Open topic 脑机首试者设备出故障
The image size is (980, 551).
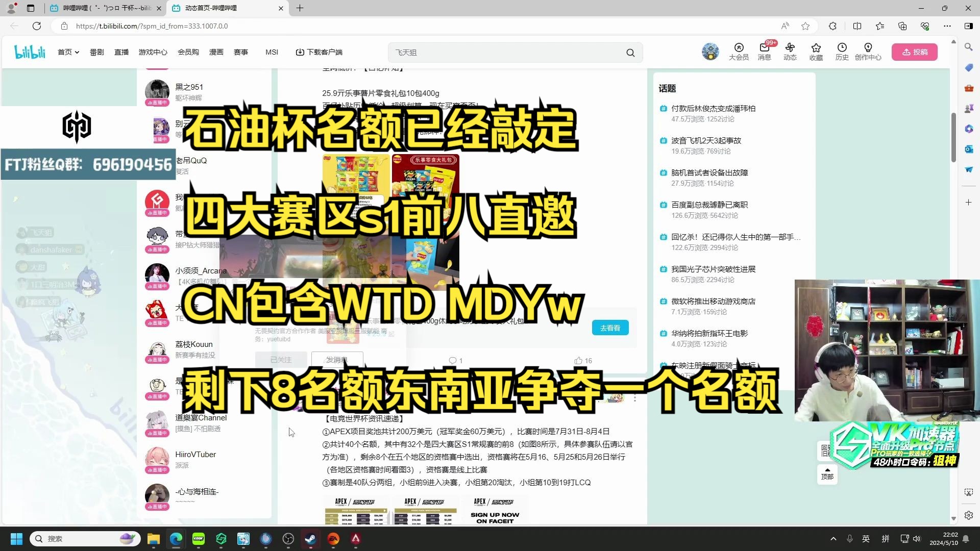(x=709, y=173)
